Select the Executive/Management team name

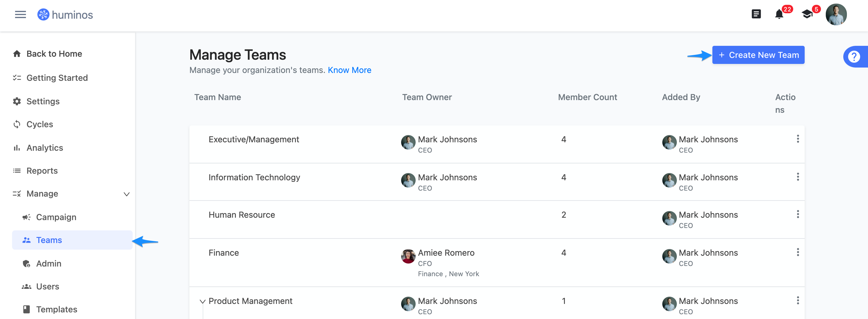(x=254, y=140)
